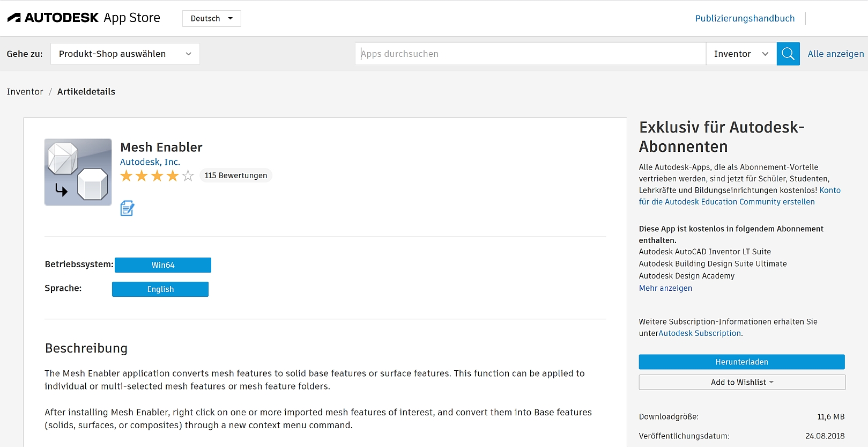Select the Win64 operating system button
Screen dimensions: 868x447
tap(163, 265)
